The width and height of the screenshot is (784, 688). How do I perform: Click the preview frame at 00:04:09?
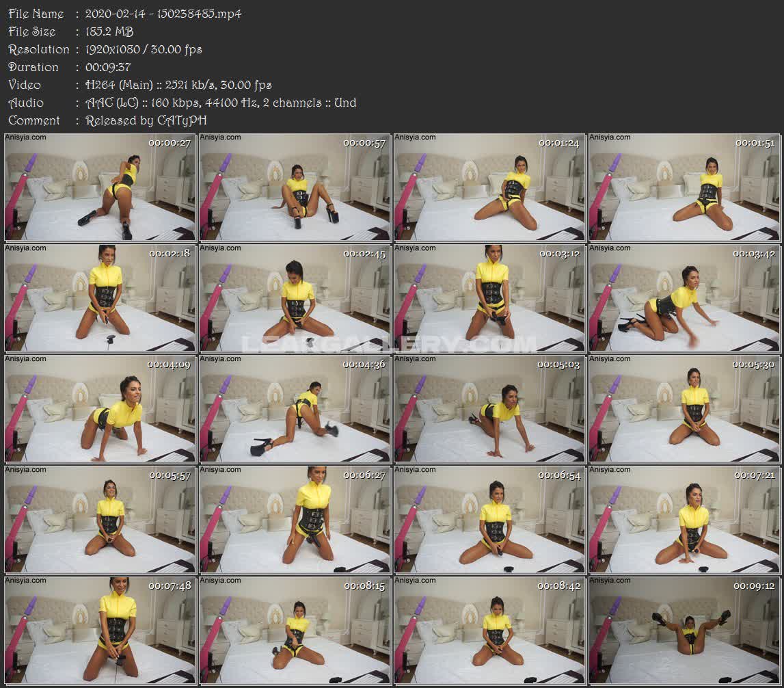pyautogui.click(x=100, y=409)
